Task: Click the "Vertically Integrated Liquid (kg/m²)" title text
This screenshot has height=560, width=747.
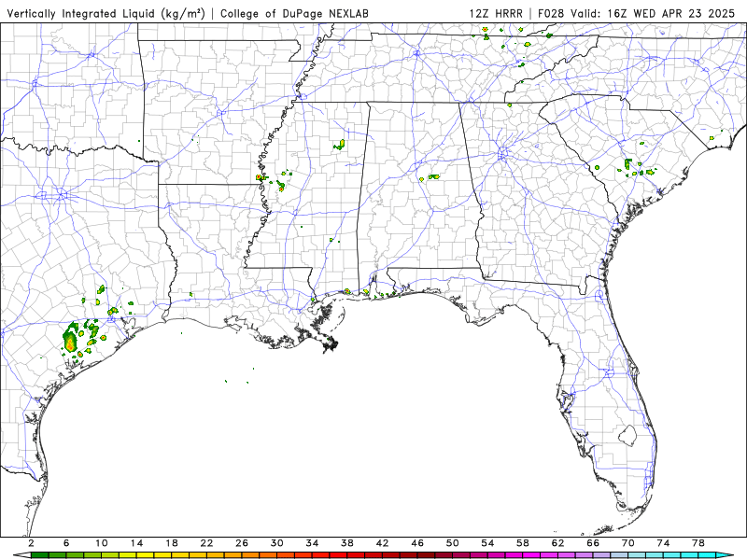Action: point(106,14)
